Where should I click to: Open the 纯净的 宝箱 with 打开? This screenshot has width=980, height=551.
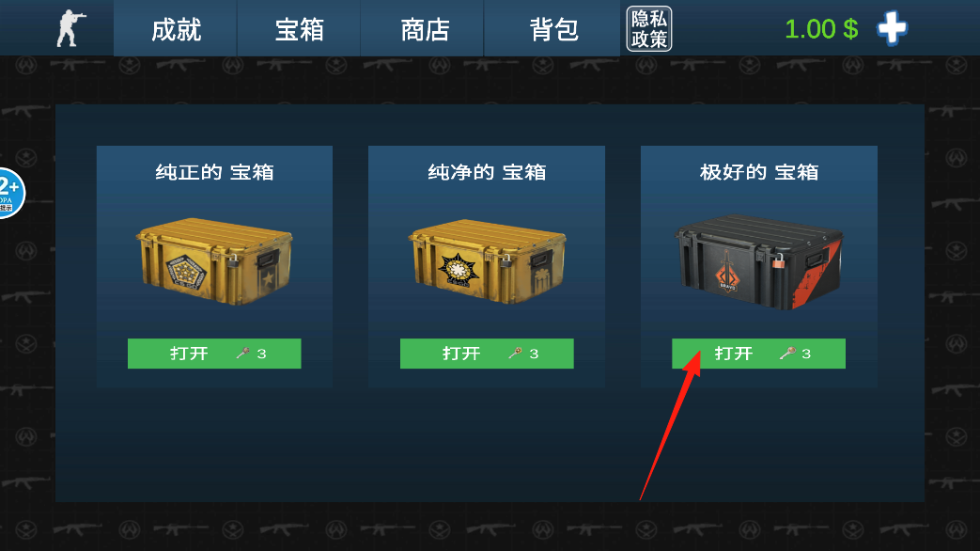pos(487,354)
